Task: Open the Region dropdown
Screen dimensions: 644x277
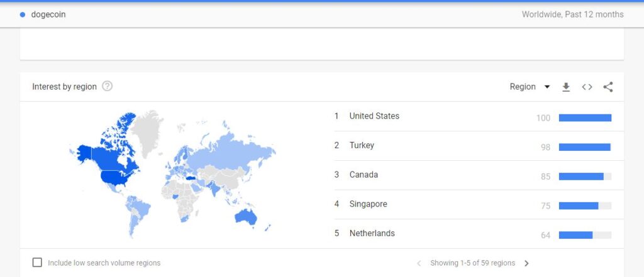Action: pos(530,87)
